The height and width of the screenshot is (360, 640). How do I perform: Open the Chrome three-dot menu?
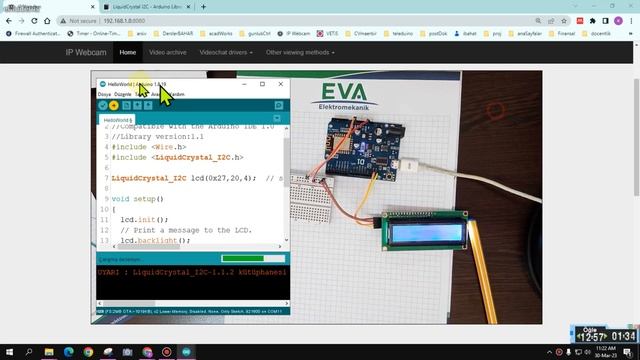click(x=631, y=21)
